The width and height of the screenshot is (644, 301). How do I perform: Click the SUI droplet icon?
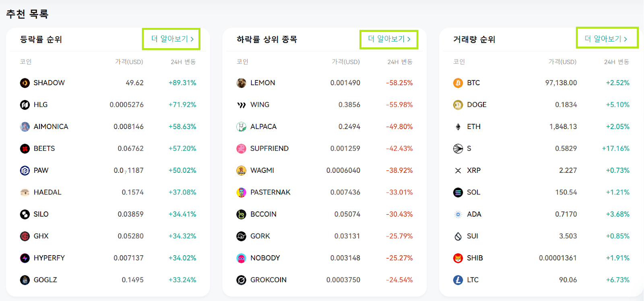(x=458, y=236)
